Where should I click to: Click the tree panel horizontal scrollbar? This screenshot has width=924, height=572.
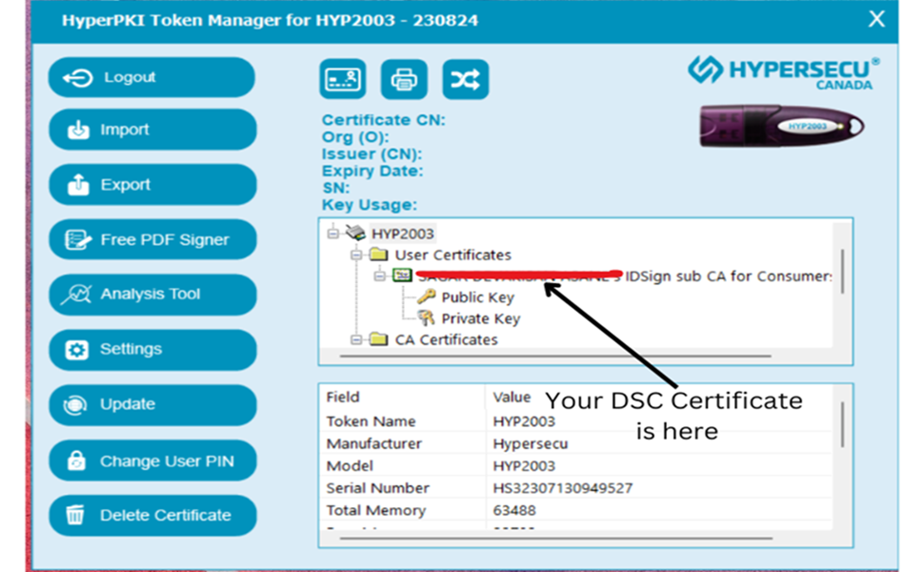click(x=555, y=357)
